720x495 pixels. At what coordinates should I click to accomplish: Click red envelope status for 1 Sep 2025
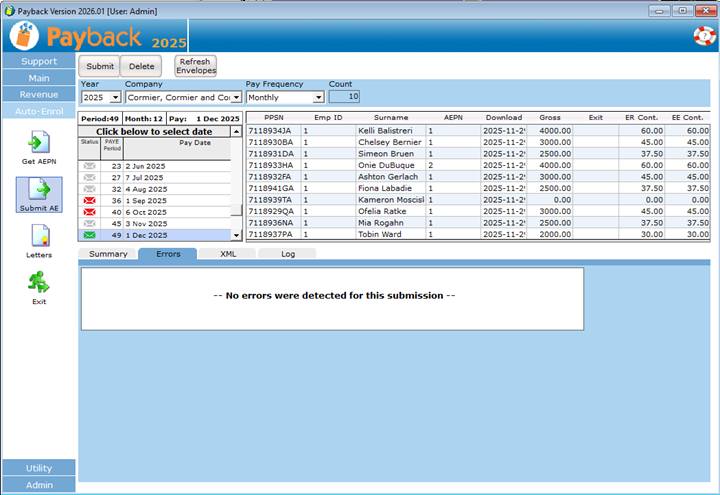(90, 200)
